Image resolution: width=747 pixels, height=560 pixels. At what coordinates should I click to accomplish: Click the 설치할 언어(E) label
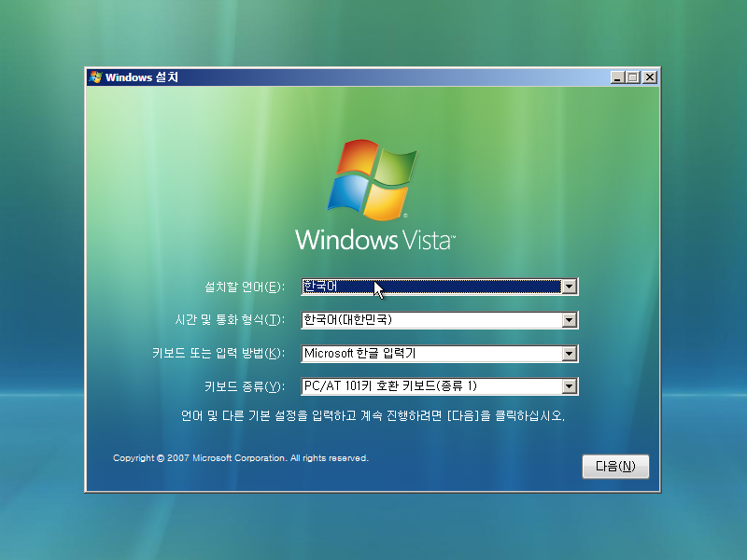pos(245,287)
